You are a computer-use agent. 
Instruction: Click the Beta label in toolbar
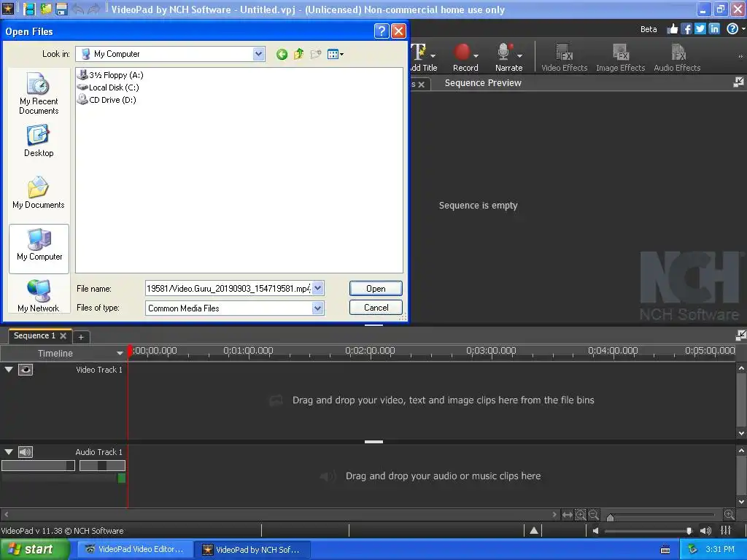click(x=649, y=29)
